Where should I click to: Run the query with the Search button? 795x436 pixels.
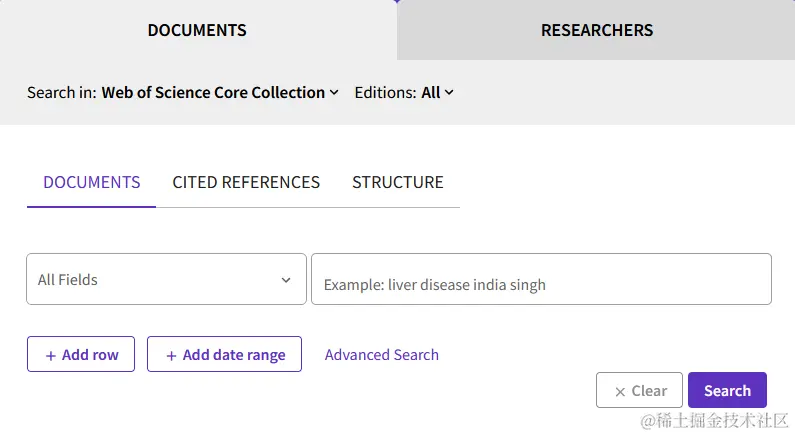(x=727, y=391)
